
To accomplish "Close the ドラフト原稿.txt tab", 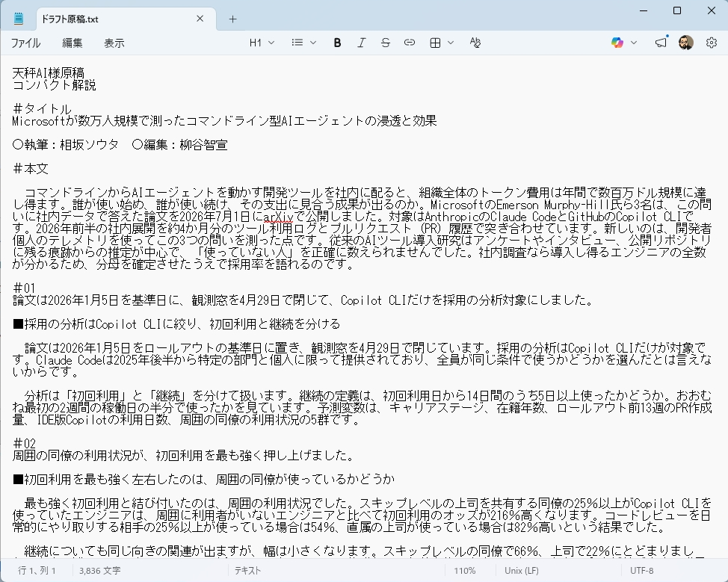I will [200, 19].
